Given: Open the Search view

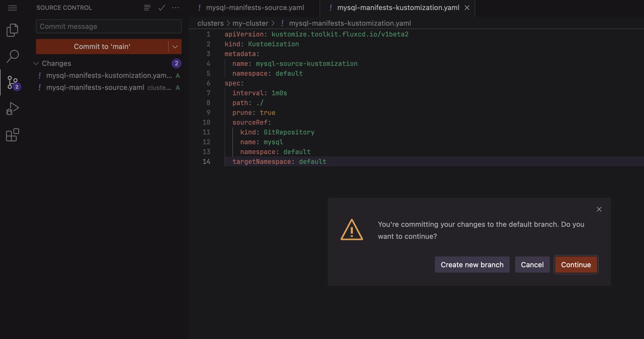Looking at the screenshot, I should [13, 56].
